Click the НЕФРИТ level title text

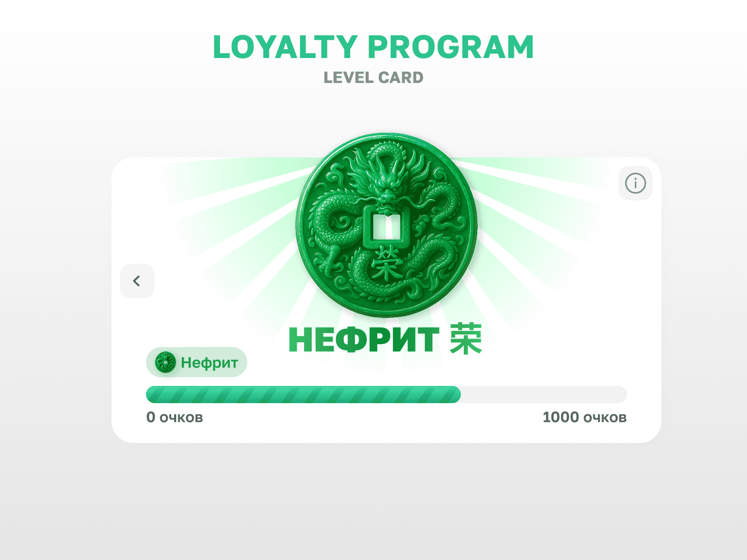[x=364, y=340]
